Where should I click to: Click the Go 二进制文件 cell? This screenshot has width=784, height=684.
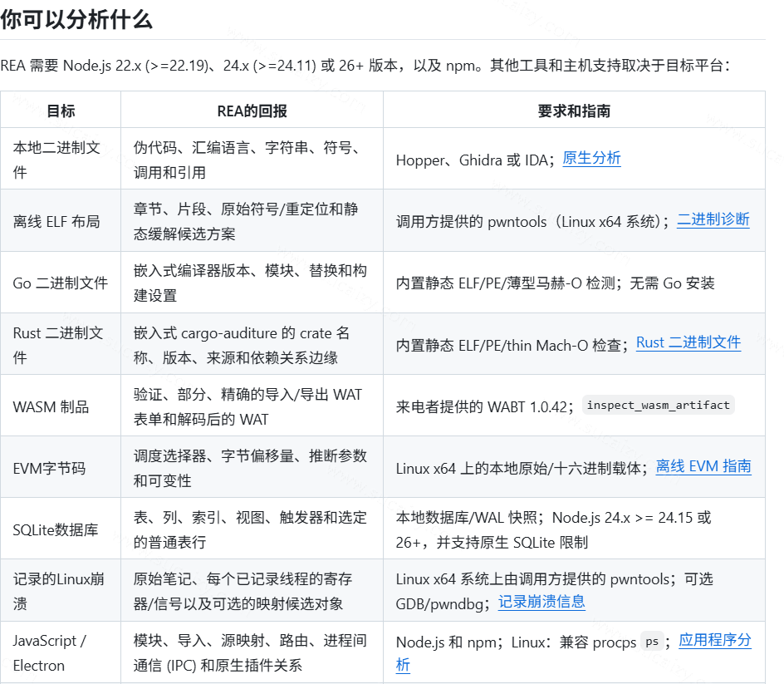pos(61,283)
